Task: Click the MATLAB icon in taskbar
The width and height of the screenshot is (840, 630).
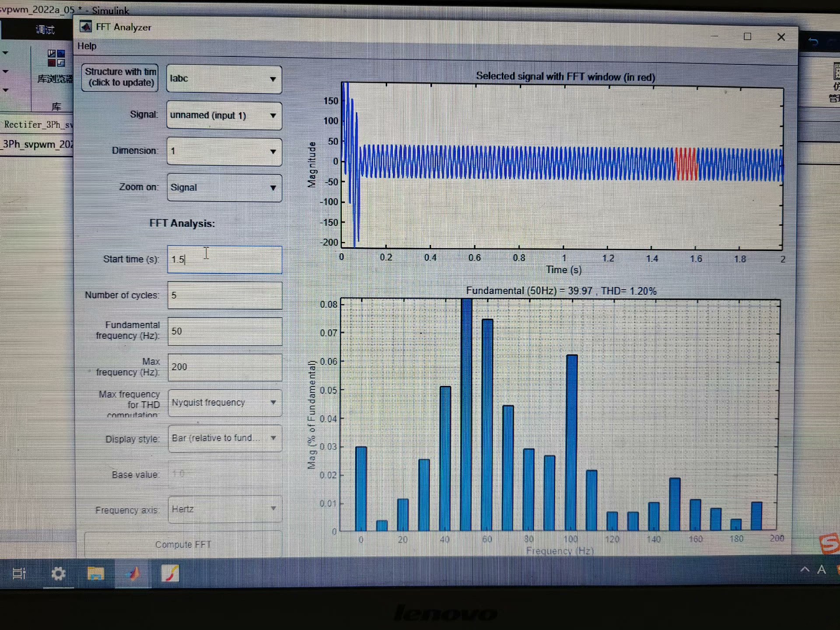Action: pos(134,573)
